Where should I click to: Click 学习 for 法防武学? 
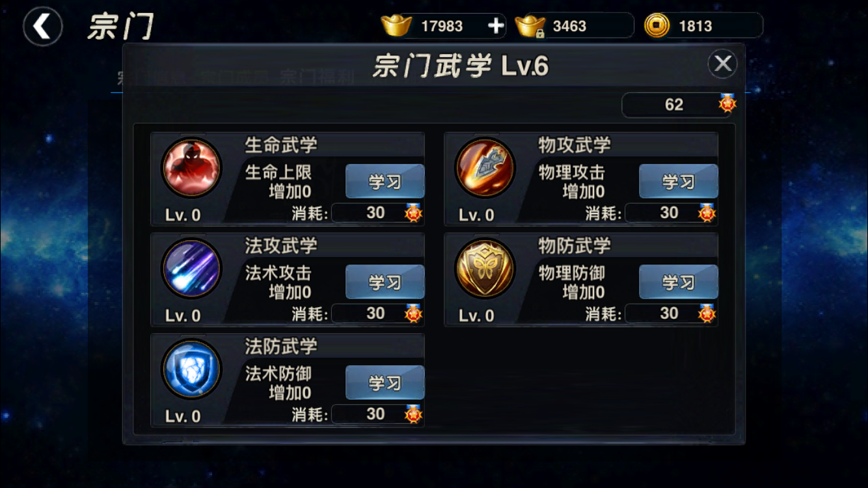click(x=385, y=383)
